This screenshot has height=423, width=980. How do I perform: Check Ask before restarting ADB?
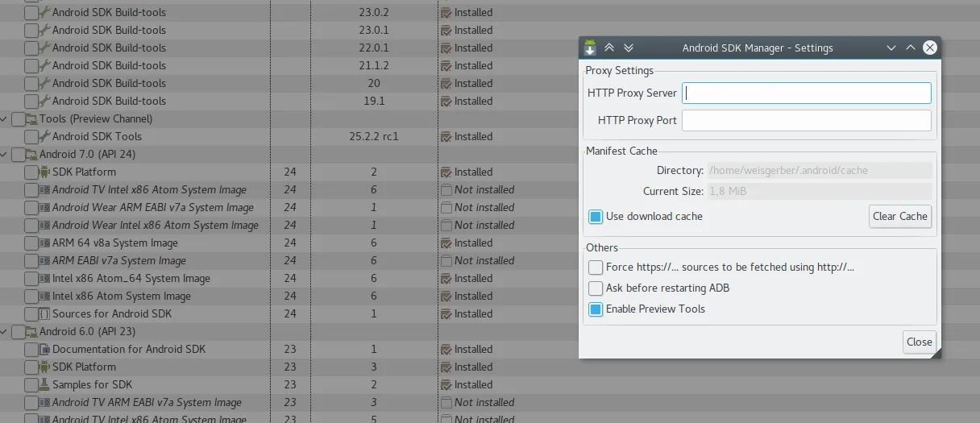tap(596, 288)
